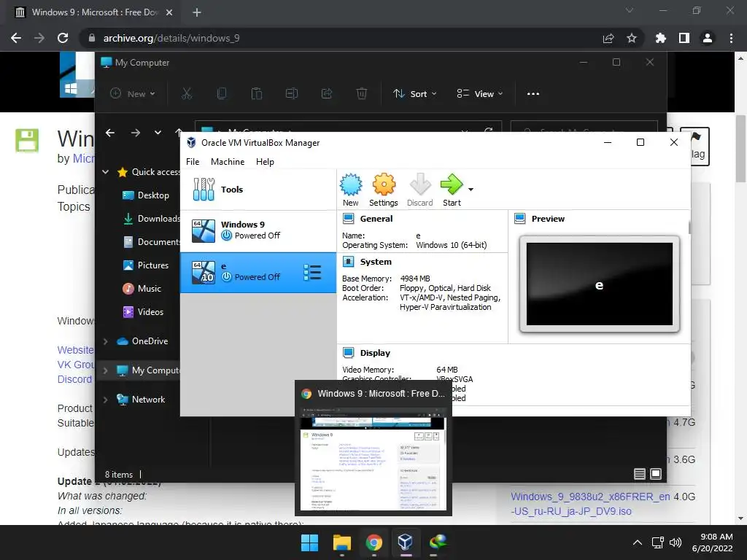The height and width of the screenshot is (560, 747).
Task: Click the System section header
Action: point(376,262)
